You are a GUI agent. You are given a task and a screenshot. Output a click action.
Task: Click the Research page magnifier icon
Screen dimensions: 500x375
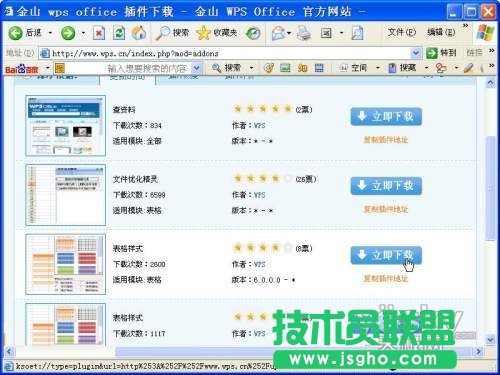(358, 33)
